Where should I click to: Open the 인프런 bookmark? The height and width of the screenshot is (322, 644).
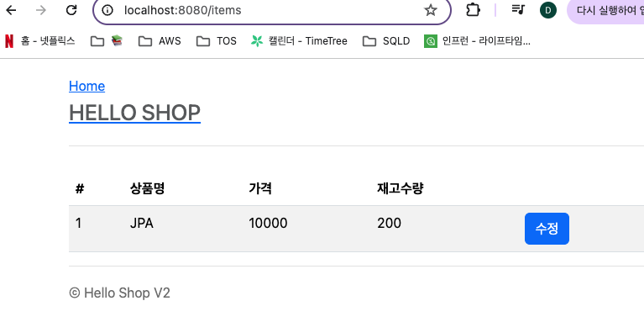point(477,41)
